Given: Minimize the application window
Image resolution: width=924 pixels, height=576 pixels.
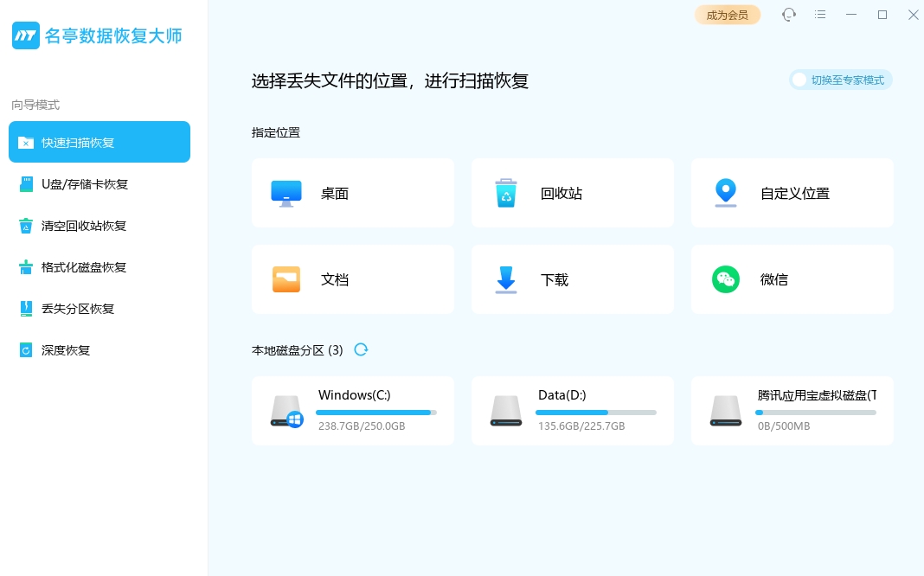Looking at the screenshot, I should tap(851, 15).
